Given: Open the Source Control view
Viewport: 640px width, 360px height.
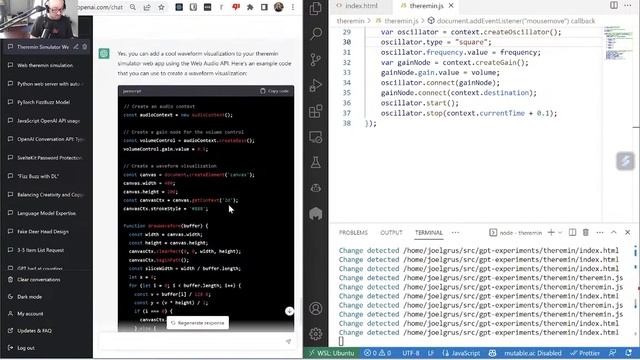Looking at the screenshot, I should 316,60.
